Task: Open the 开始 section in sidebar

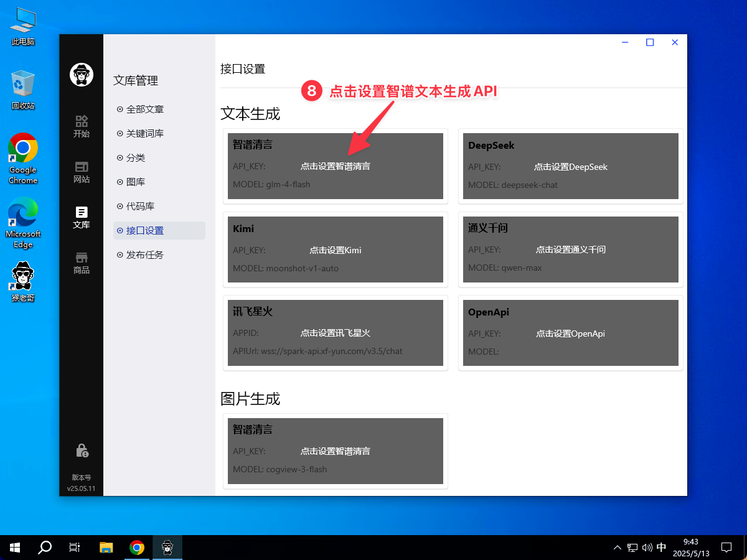Action: (x=81, y=126)
